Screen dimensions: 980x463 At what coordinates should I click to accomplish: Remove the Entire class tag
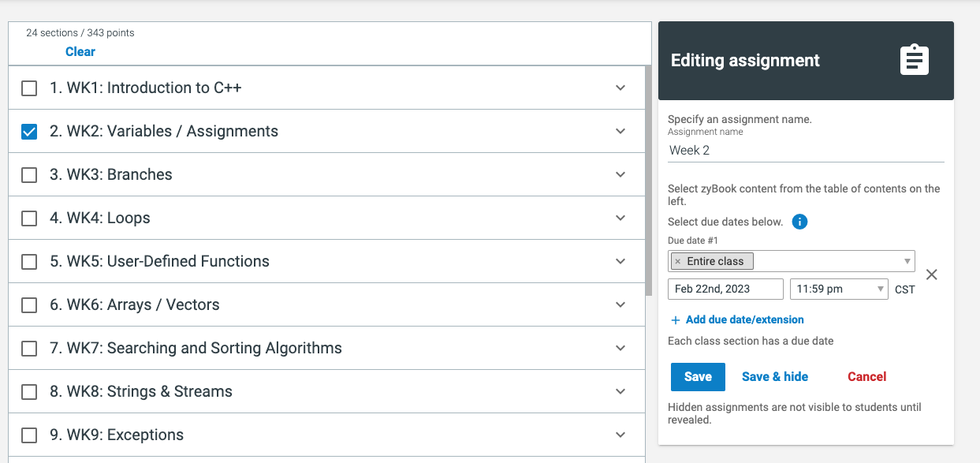point(677,261)
